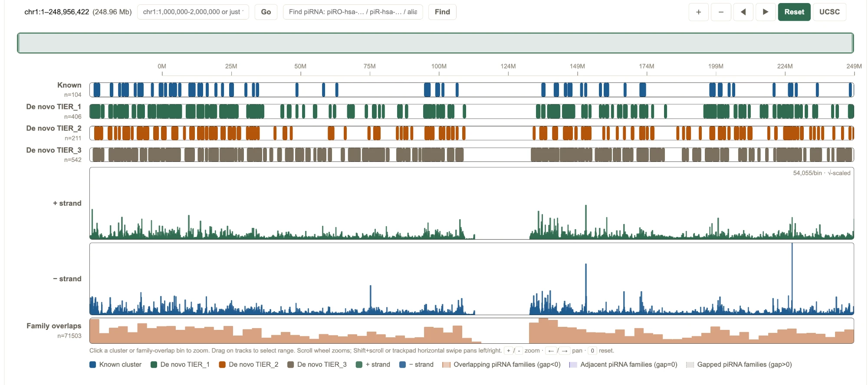Pan left with the left arrow button
868x385 pixels.
pos(743,12)
